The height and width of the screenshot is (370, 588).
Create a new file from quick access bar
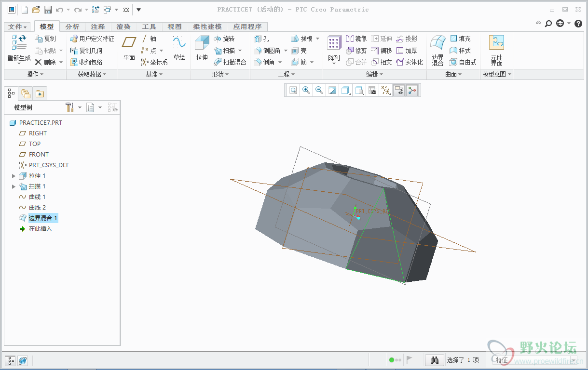coord(25,10)
